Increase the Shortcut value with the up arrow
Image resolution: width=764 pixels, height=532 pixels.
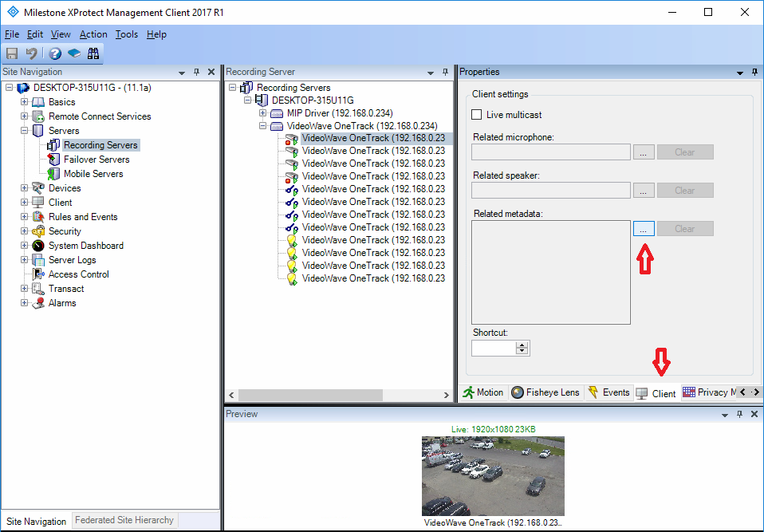click(522, 345)
